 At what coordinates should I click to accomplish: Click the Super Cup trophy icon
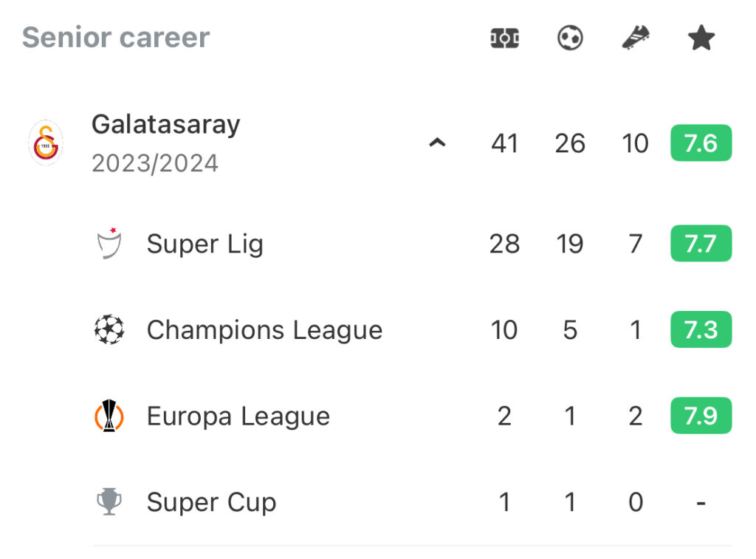[109, 501]
